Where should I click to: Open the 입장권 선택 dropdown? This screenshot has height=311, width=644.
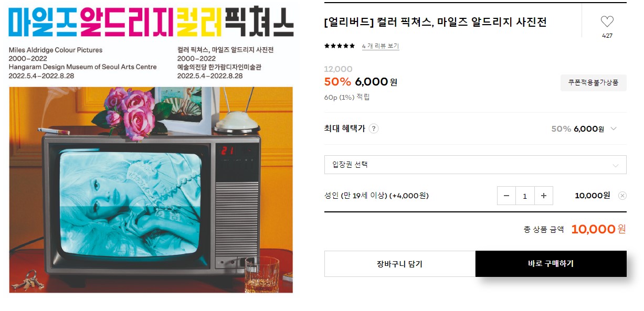click(475, 165)
